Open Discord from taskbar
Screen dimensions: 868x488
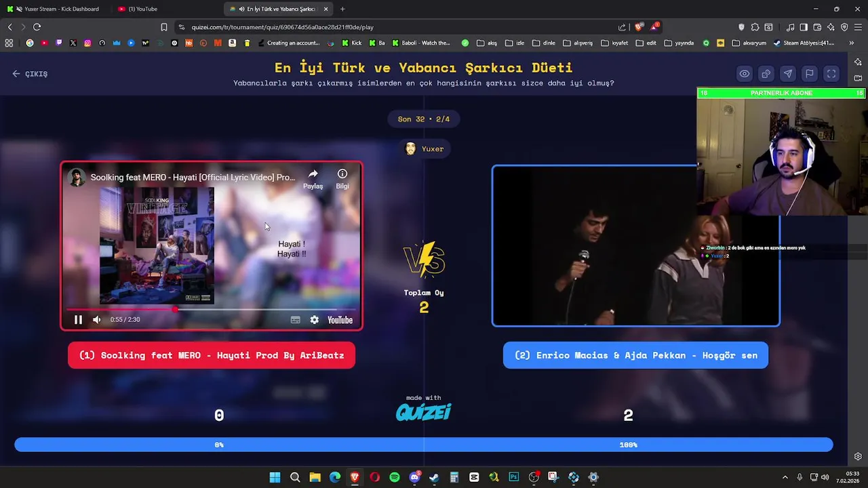(414, 477)
